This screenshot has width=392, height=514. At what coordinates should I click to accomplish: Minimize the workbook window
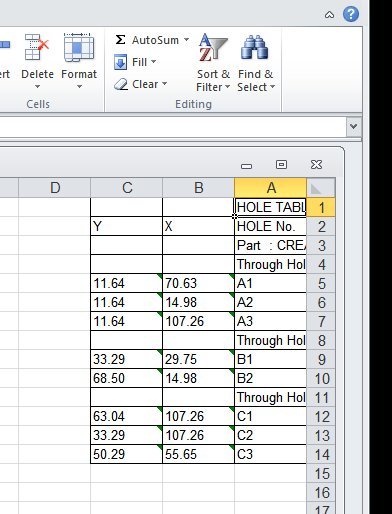[246, 166]
